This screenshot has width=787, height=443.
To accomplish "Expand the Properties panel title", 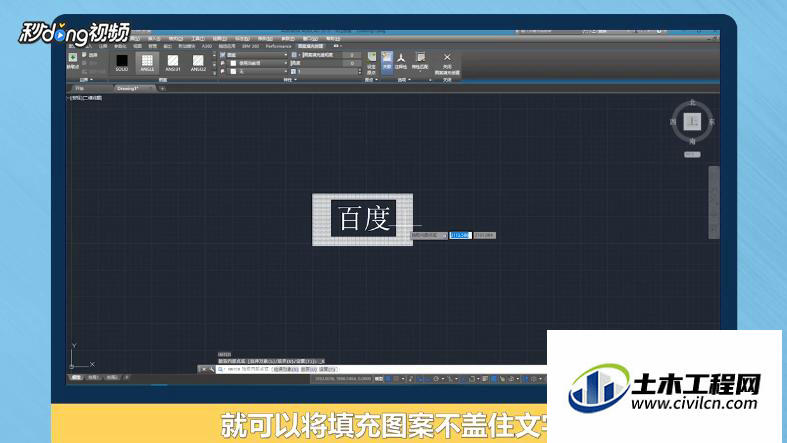I will pos(291,80).
